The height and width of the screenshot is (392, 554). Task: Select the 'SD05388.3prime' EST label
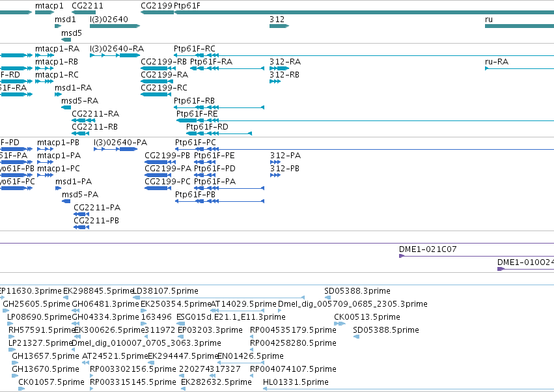pyautogui.click(x=357, y=290)
